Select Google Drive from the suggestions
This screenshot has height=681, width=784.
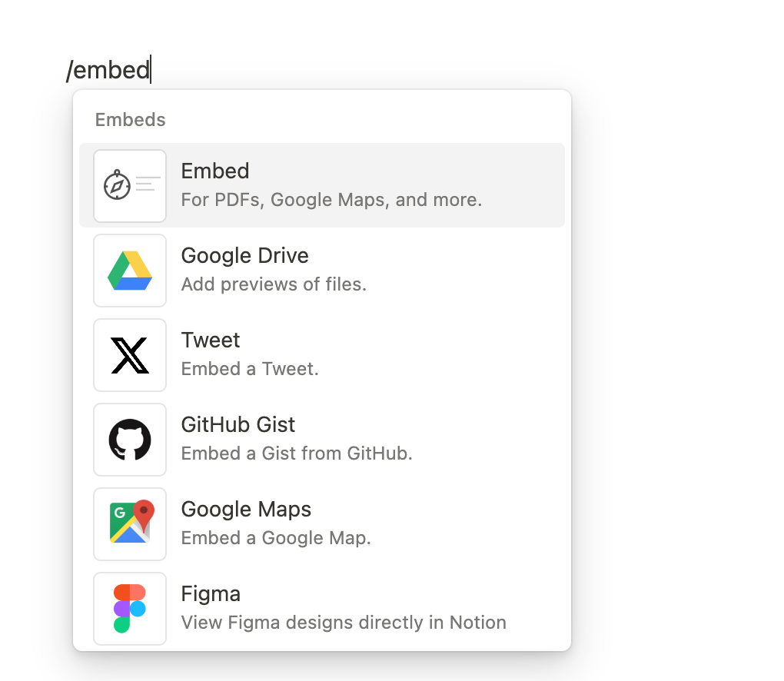(244, 255)
